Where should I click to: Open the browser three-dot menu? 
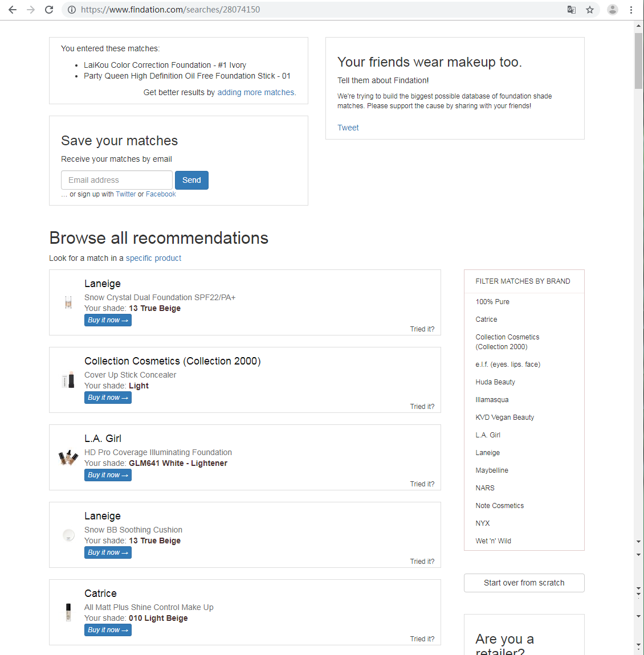click(x=631, y=10)
